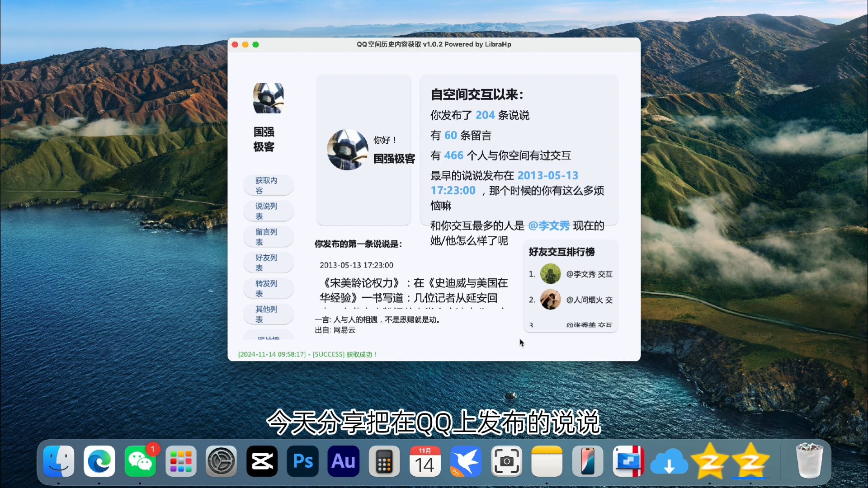
Task: Launch the blue bird app in Dock
Action: tap(466, 461)
